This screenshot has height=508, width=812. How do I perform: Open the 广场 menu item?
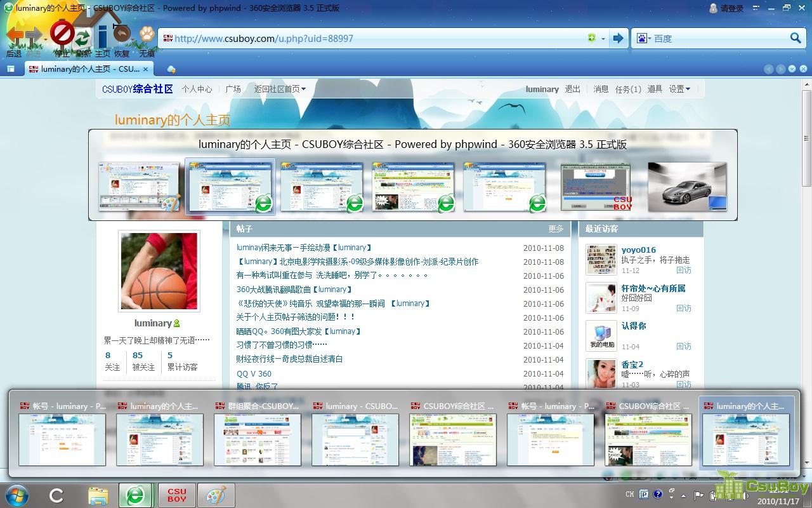point(233,89)
